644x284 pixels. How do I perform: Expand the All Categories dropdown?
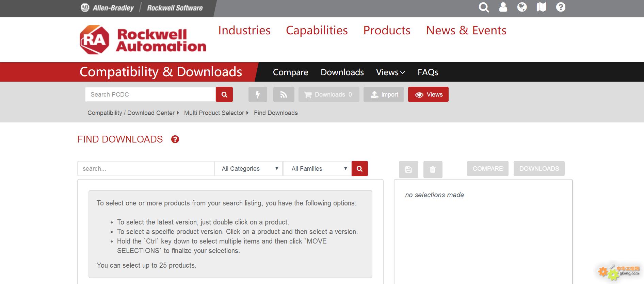(249, 169)
